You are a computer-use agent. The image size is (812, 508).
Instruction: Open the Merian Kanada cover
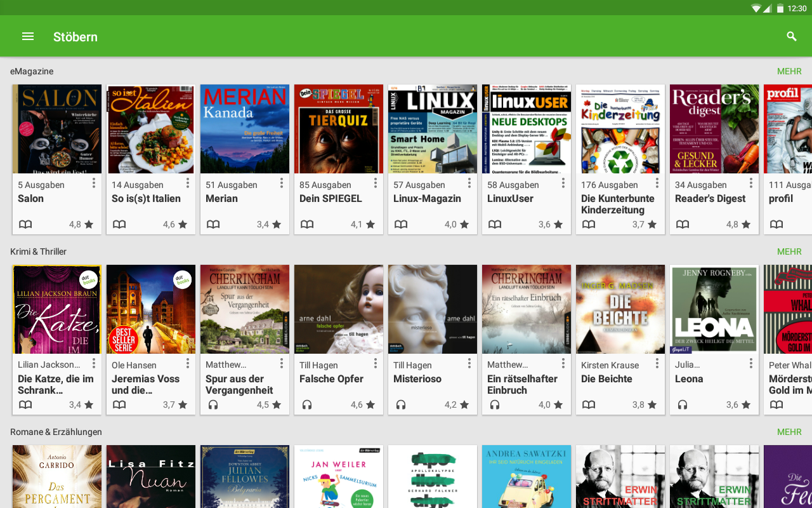click(245, 129)
